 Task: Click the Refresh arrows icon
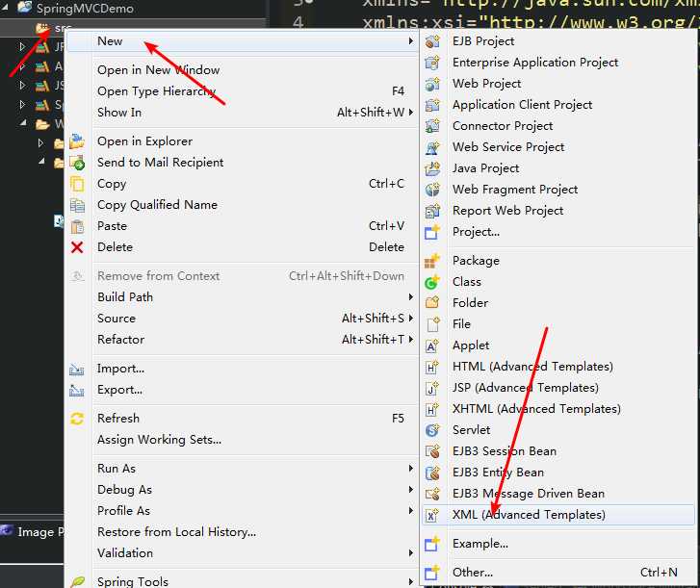click(77, 419)
